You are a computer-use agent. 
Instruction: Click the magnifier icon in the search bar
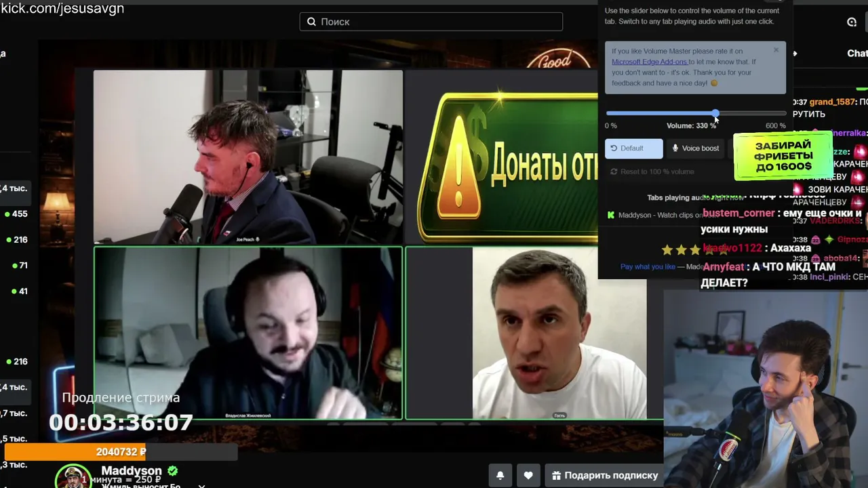tap(311, 22)
